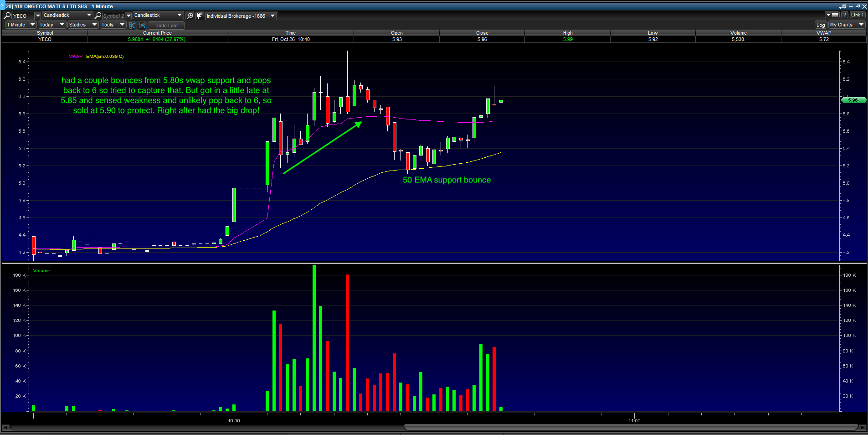
Task: Open the list view options menu
Action: click(x=832, y=15)
